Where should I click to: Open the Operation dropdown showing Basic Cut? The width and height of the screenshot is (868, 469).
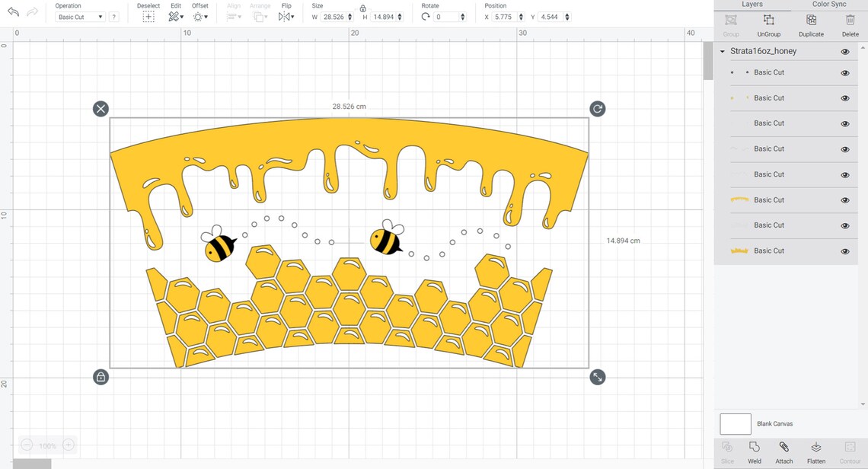[78, 16]
